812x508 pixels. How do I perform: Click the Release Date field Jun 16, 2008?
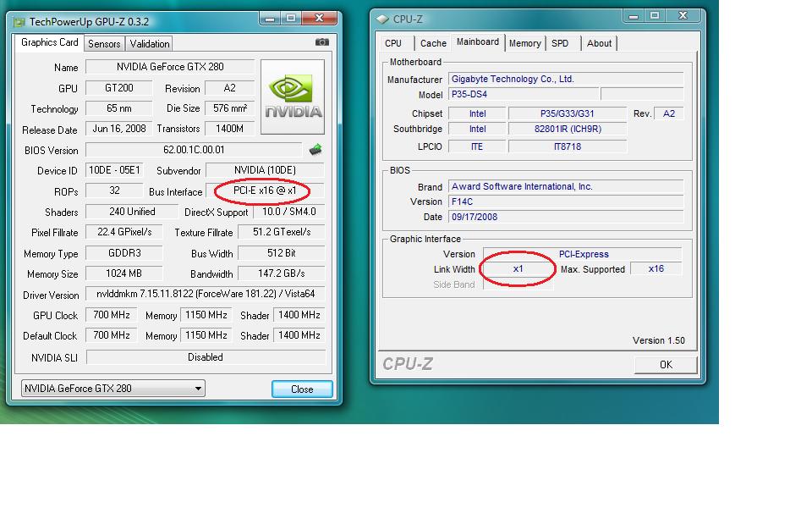[x=118, y=129]
